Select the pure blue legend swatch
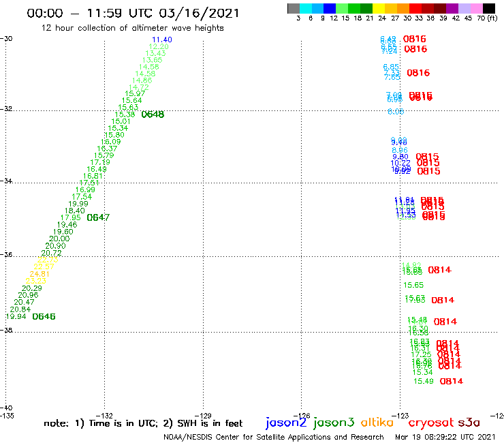 (x=330, y=8)
